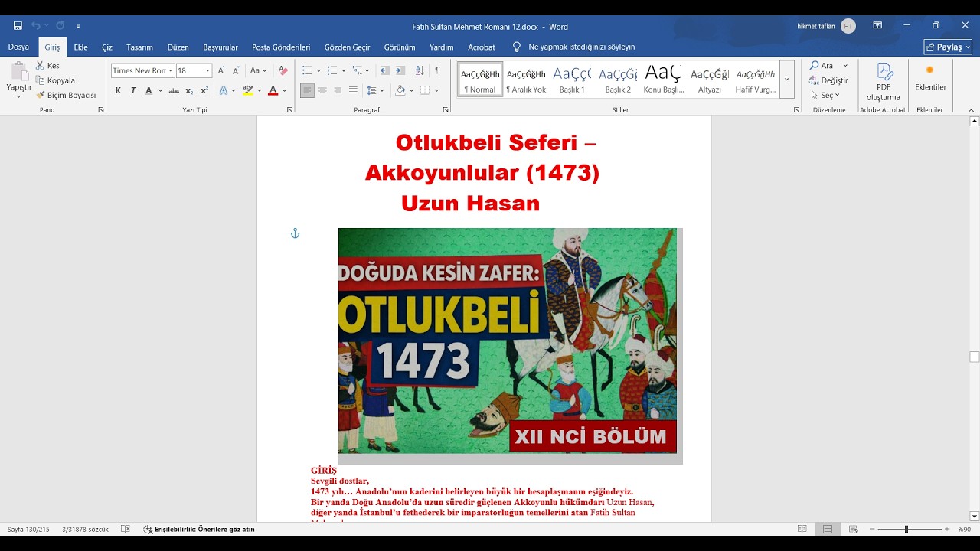Click the vertical scrollbar handle
This screenshot has width=980, height=551.
pos(974,357)
